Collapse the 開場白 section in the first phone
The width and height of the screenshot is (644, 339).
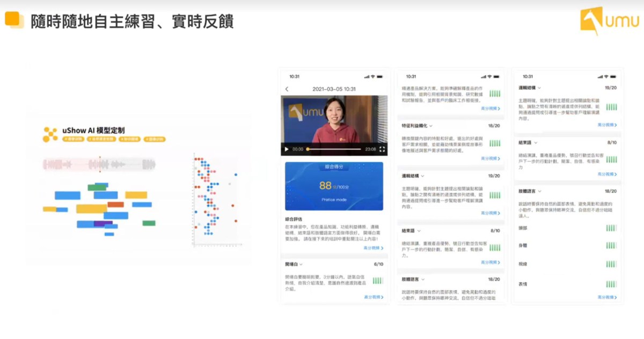tap(301, 264)
